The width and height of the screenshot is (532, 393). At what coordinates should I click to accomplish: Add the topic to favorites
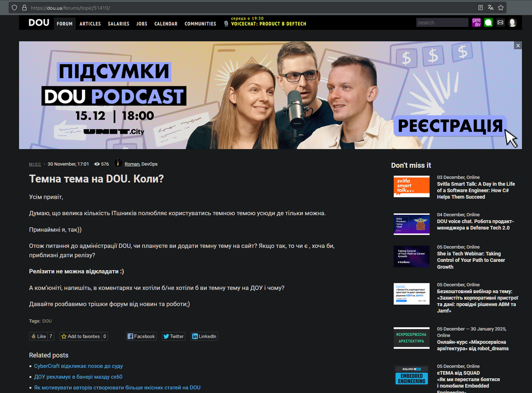tap(81, 337)
